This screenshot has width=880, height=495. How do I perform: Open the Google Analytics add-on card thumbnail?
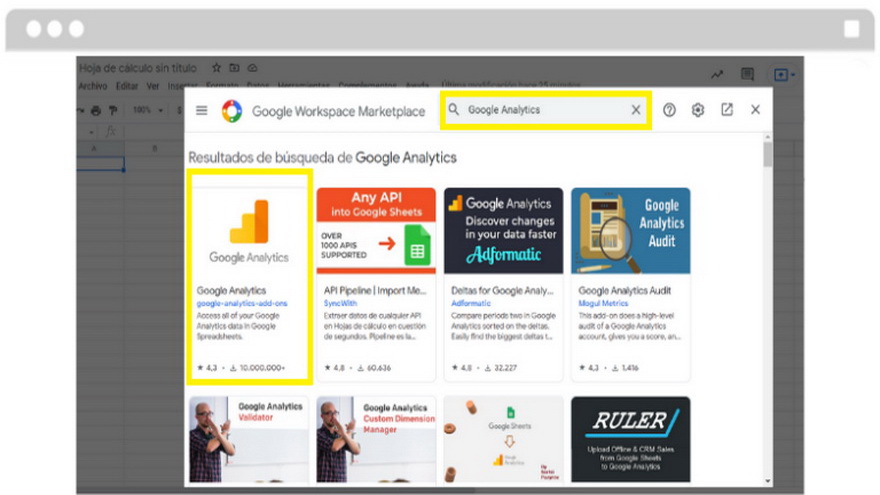pyautogui.click(x=249, y=231)
